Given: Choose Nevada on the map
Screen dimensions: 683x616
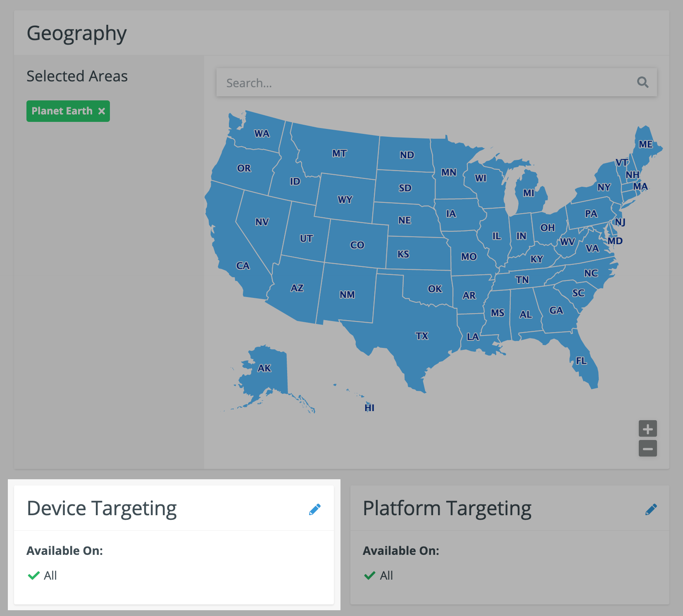Looking at the screenshot, I should [262, 222].
